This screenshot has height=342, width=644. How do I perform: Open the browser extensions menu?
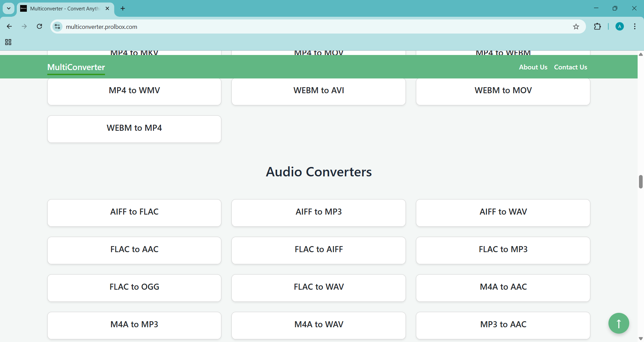[597, 27]
